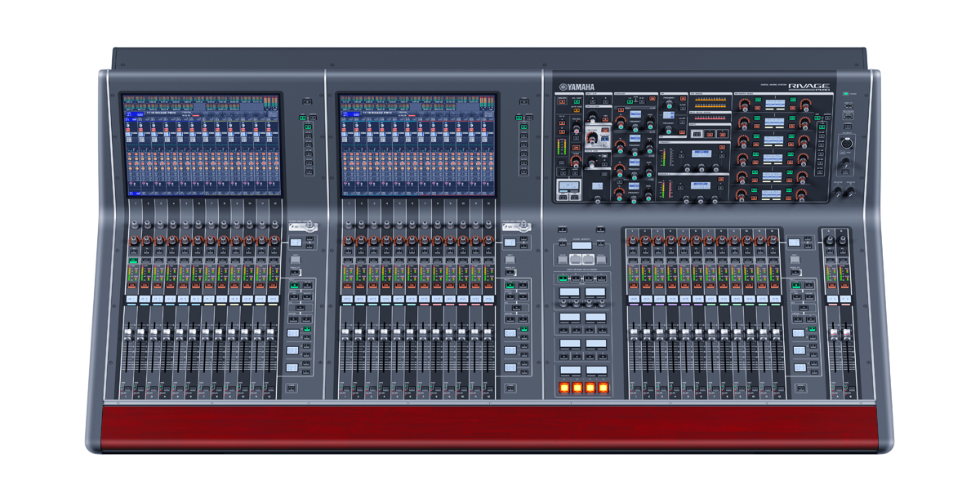Click the silver selected channel name display

point(569,185)
